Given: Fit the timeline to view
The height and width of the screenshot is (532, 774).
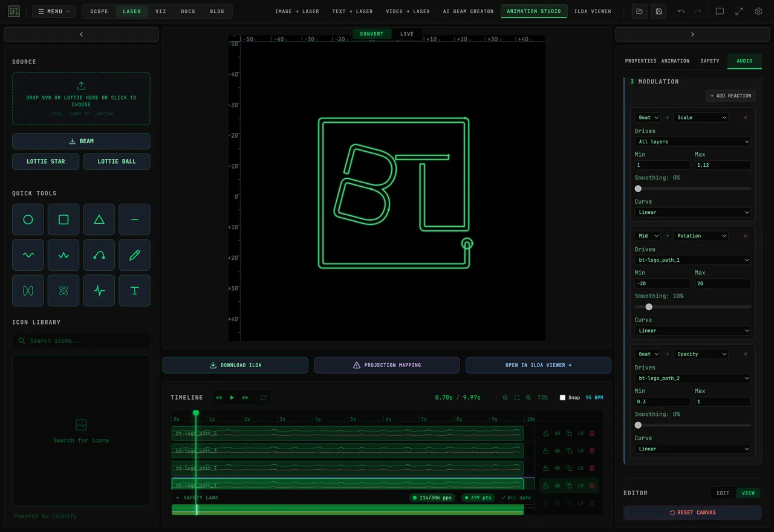Looking at the screenshot, I should click(x=516, y=397).
